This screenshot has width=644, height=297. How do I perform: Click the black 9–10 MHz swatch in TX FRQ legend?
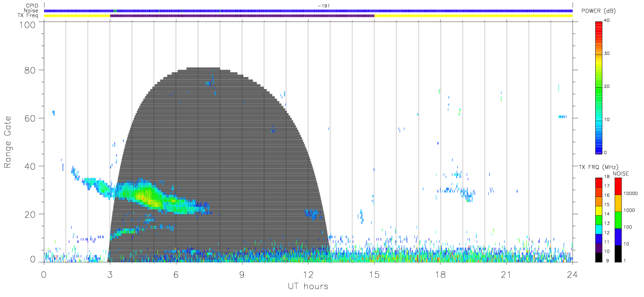click(x=598, y=257)
